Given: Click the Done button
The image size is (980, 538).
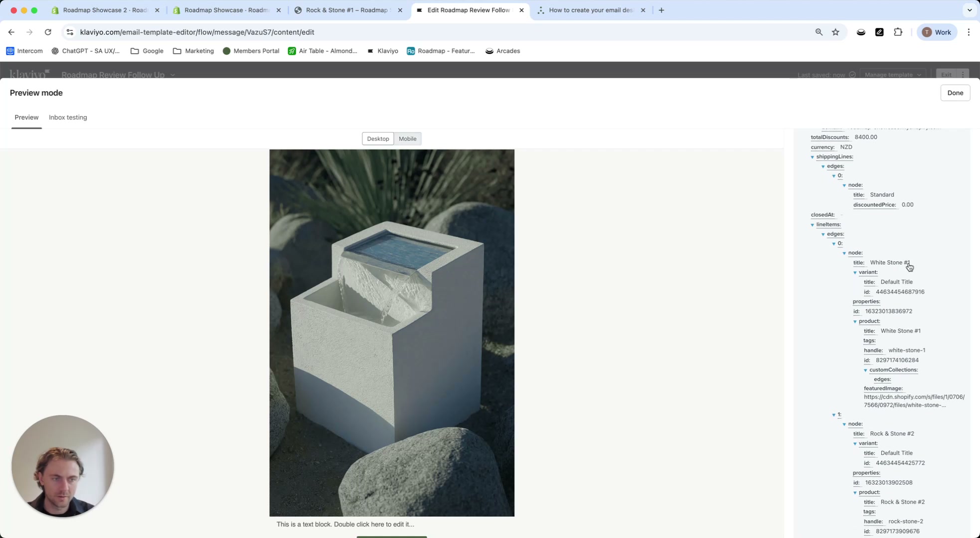Looking at the screenshot, I should pos(955,93).
